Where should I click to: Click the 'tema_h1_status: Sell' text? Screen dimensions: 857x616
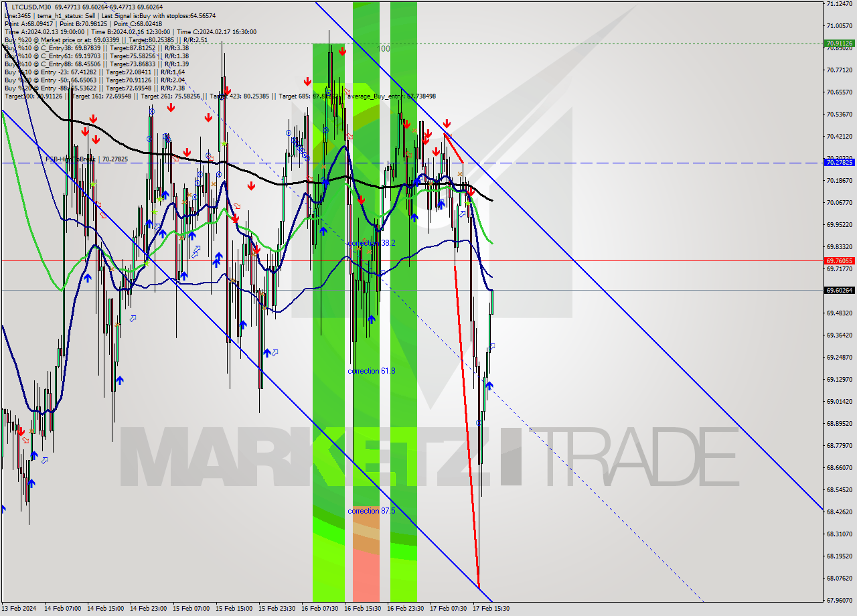(65, 15)
